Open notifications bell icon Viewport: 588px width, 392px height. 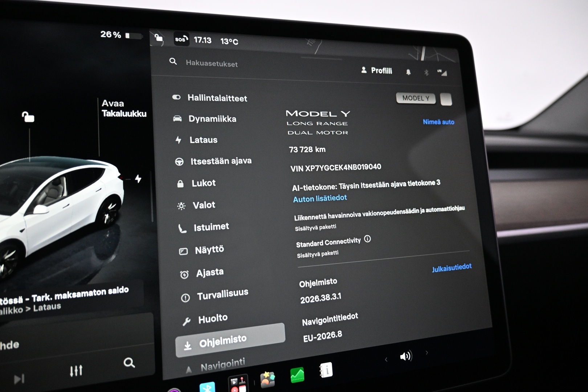tap(408, 72)
